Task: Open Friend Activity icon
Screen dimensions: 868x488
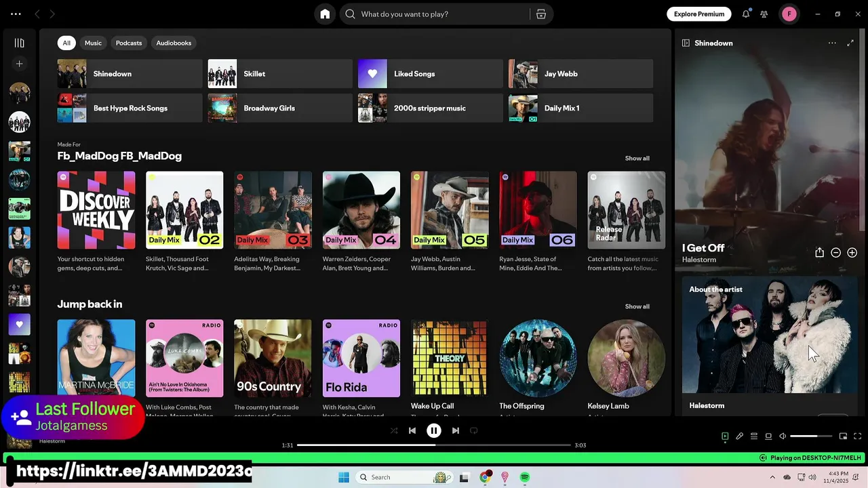Action: click(x=764, y=14)
